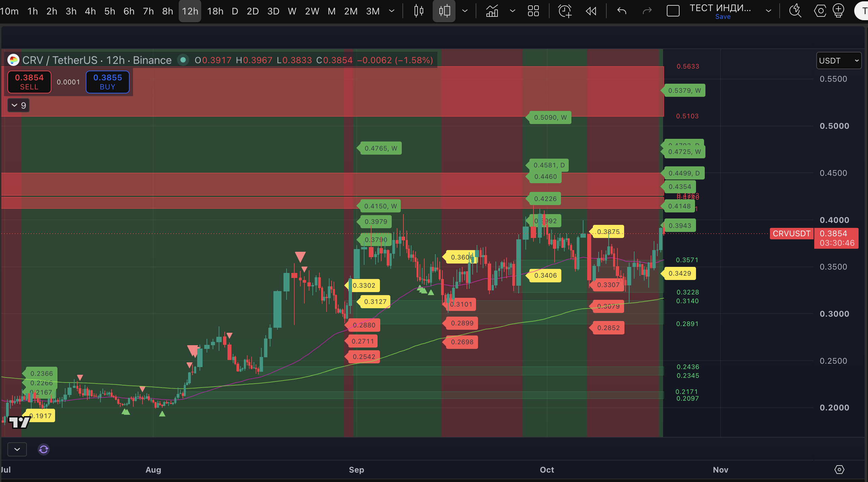Switch to the 12h timeframe
The width and height of the screenshot is (868, 482).
click(x=190, y=11)
